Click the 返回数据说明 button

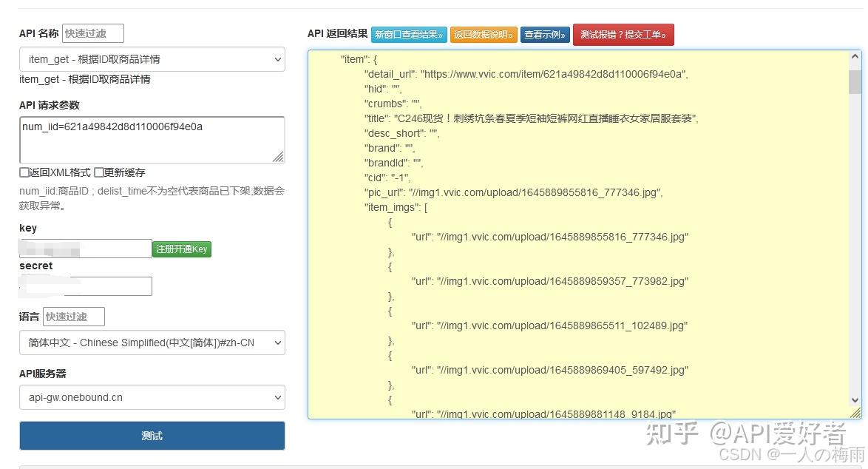pyautogui.click(x=484, y=34)
